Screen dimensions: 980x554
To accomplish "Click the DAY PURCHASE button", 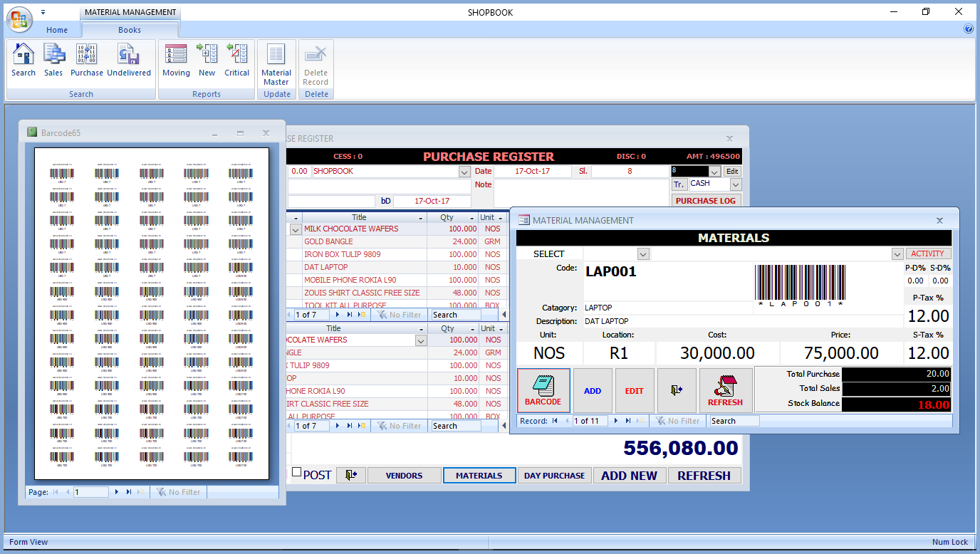I will (x=555, y=475).
